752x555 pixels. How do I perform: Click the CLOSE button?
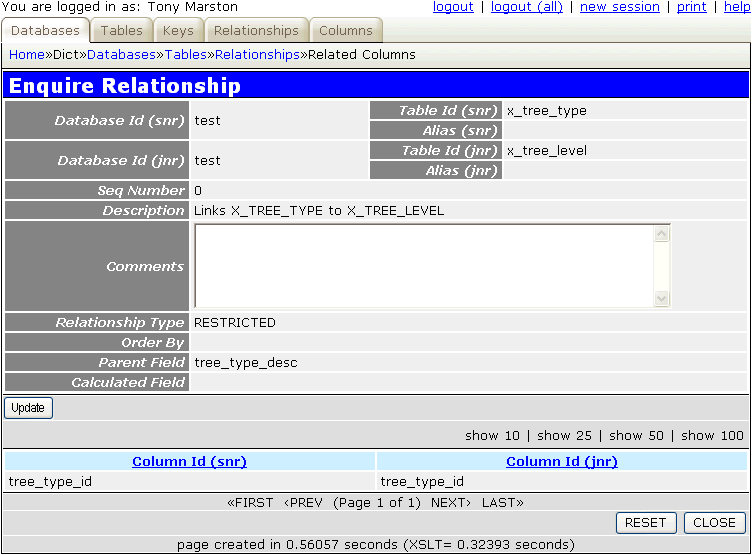tap(714, 523)
